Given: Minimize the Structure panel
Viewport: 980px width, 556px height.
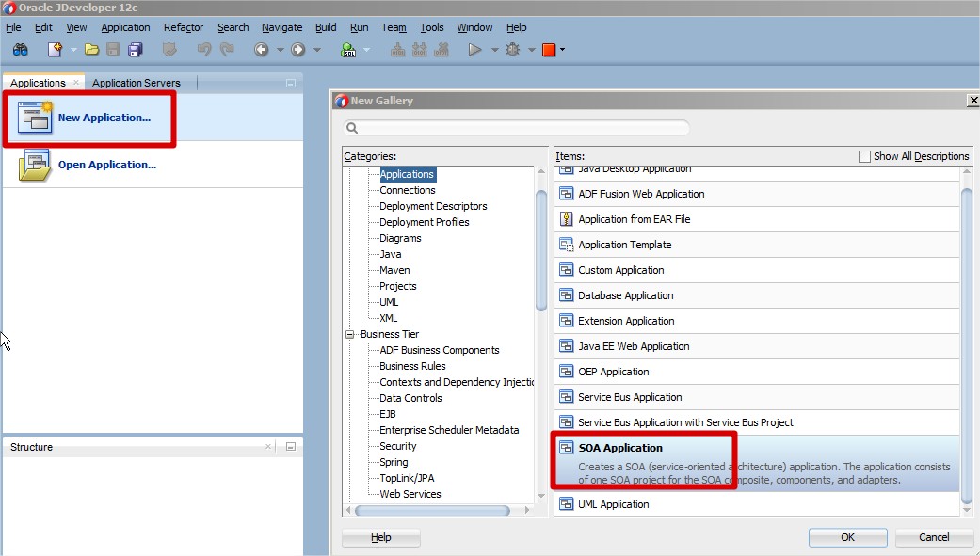Looking at the screenshot, I should pos(291,447).
